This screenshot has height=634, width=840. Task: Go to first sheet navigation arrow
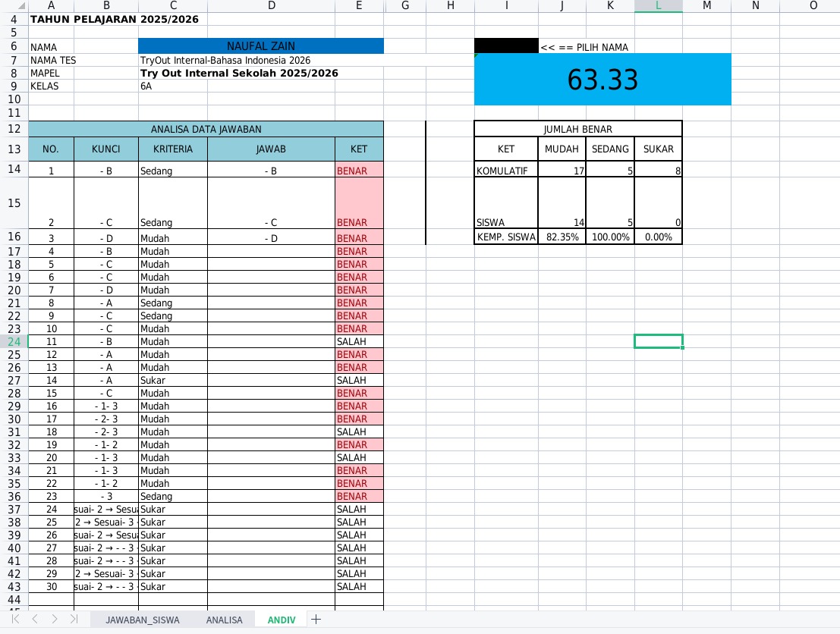point(15,619)
